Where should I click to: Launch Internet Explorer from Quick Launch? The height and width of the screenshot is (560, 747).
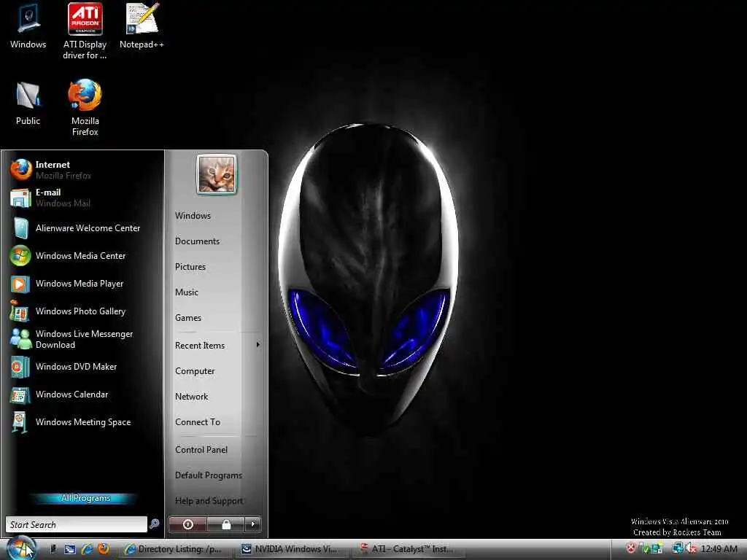[x=87, y=549]
